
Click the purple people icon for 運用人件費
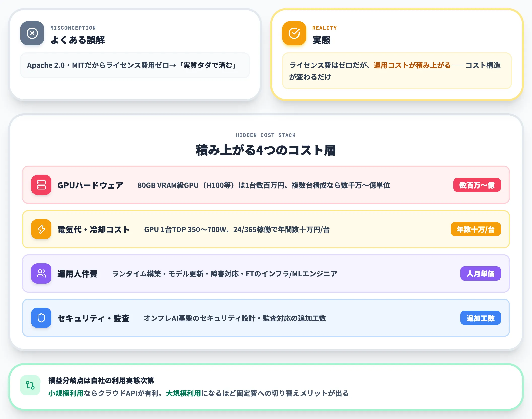point(41,273)
